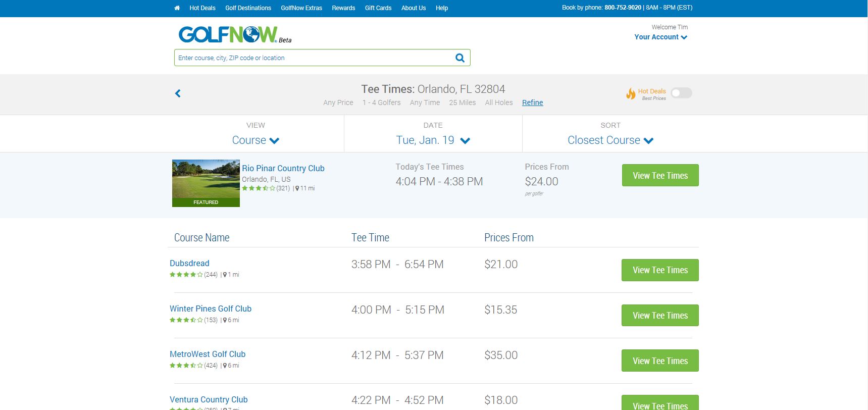Click Tee Time column header

click(x=370, y=237)
